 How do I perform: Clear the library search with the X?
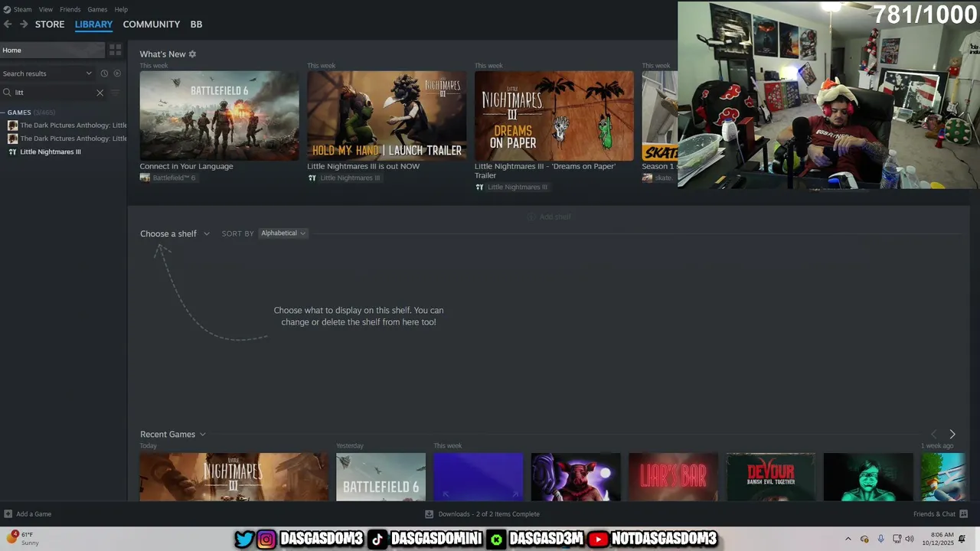click(100, 93)
